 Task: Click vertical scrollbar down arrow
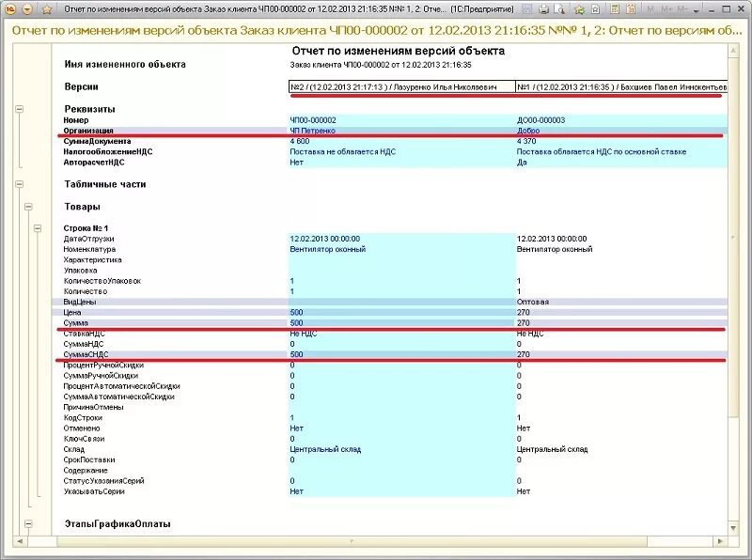[x=733, y=528]
